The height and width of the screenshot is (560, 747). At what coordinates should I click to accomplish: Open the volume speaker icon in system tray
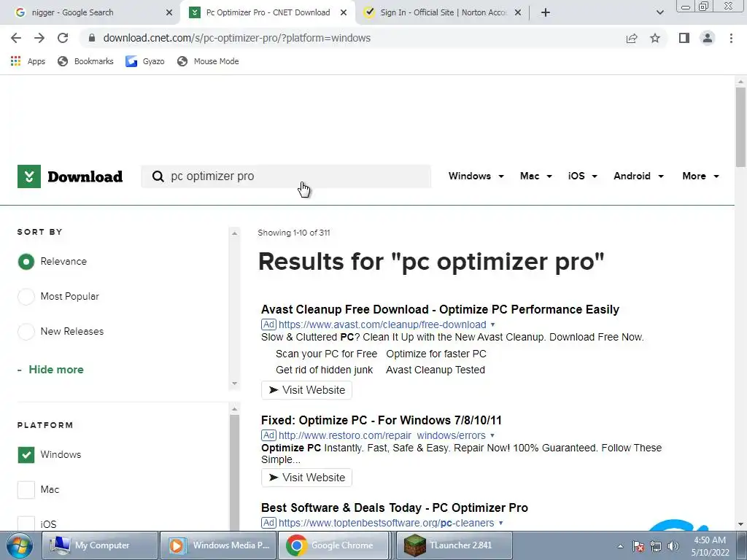[673, 546]
